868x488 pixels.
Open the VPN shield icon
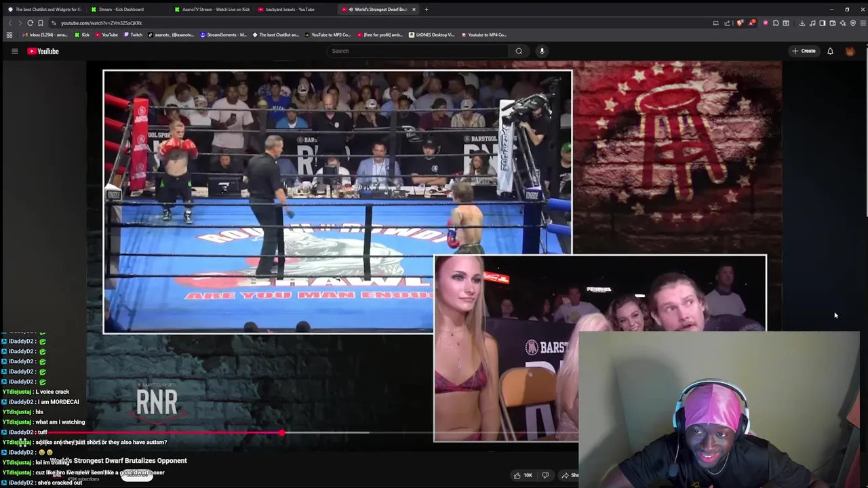click(853, 23)
